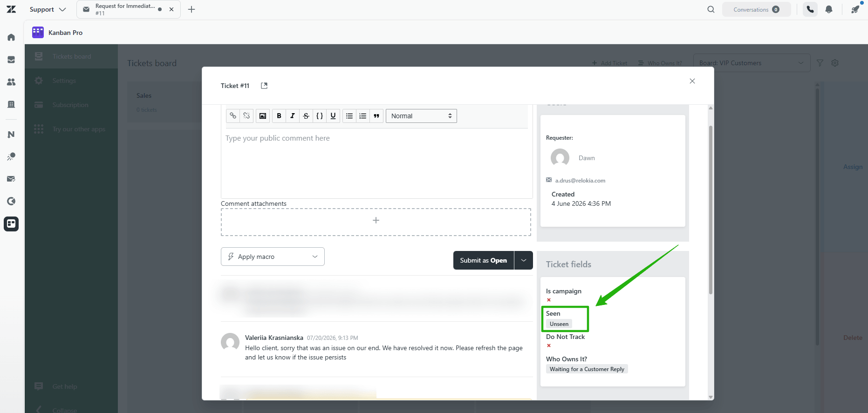Toggle italic formatting in comment editor

(x=293, y=116)
